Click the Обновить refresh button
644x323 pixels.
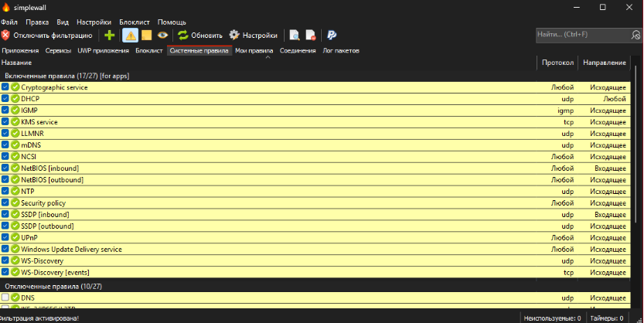(x=200, y=36)
